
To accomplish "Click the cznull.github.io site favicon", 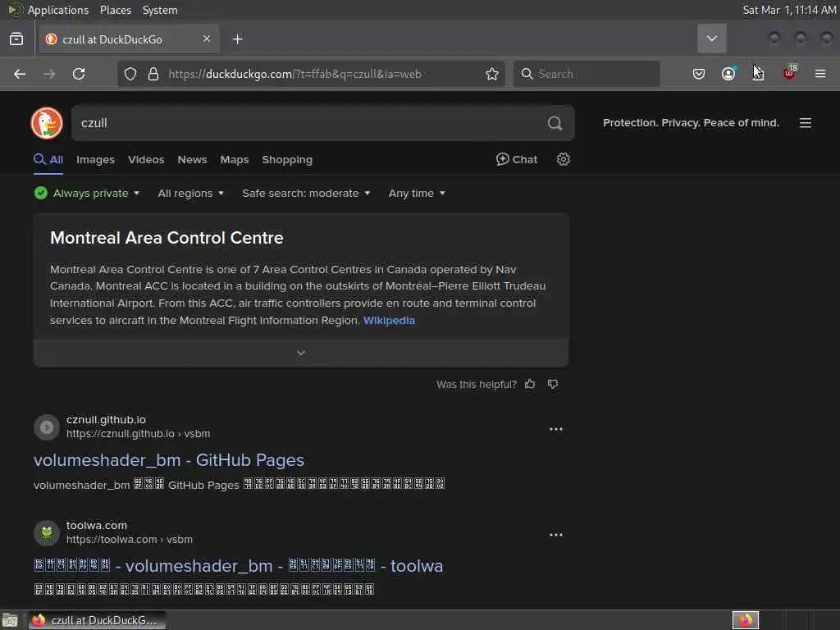I will pyautogui.click(x=47, y=427).
